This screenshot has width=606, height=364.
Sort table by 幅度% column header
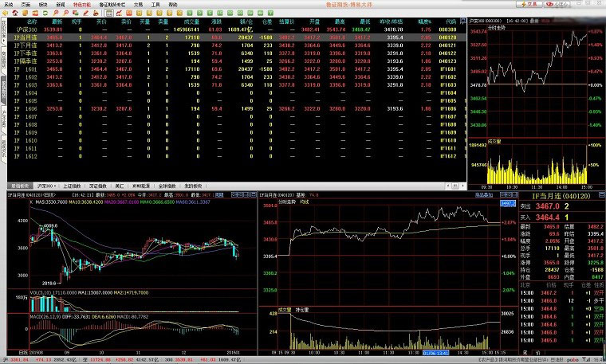point(425,22)
